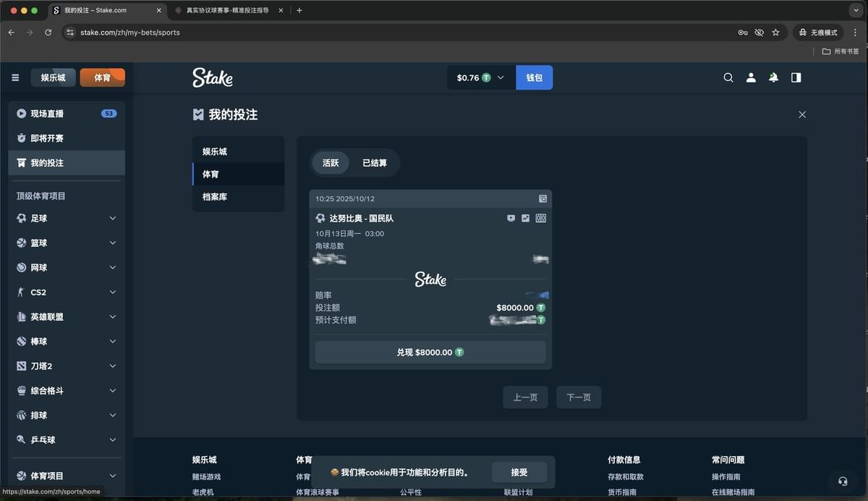Image resolution: width=868 pixels, height=501 pixels.
Task: Select 娱乐城 in my bets menu
Action: [x=238, y=151]
